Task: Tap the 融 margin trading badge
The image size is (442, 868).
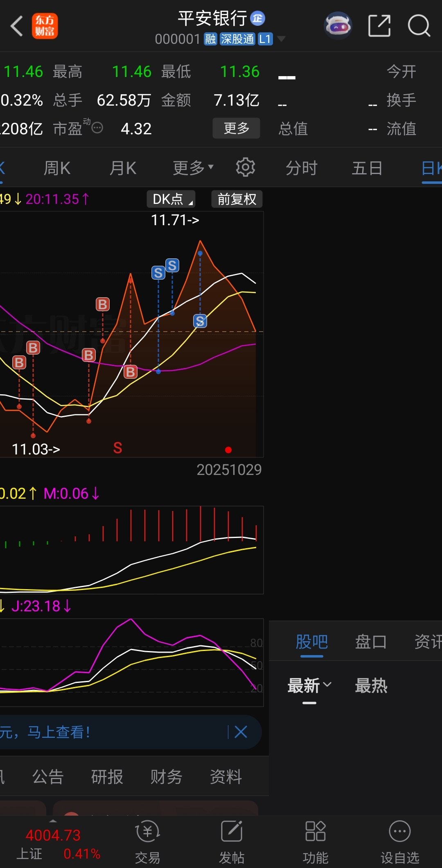Action: pos(210,39)
